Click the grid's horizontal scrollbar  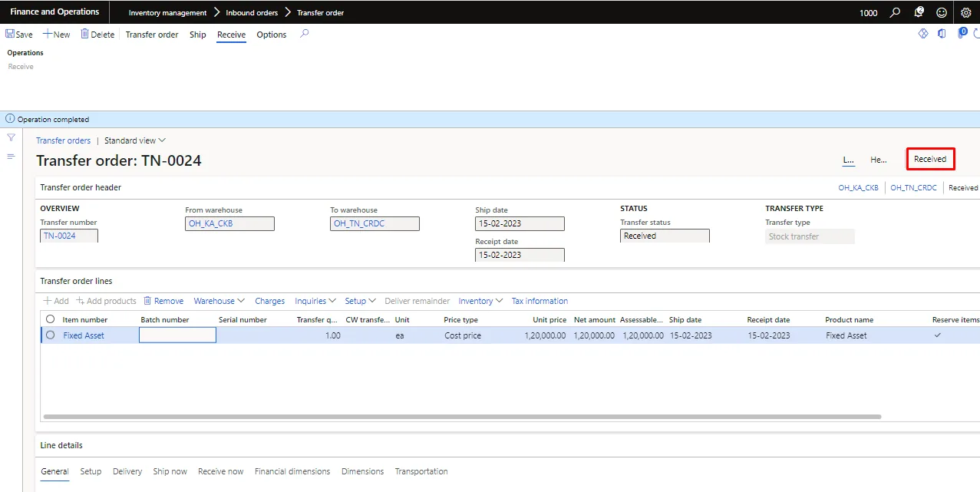point(462,417)
